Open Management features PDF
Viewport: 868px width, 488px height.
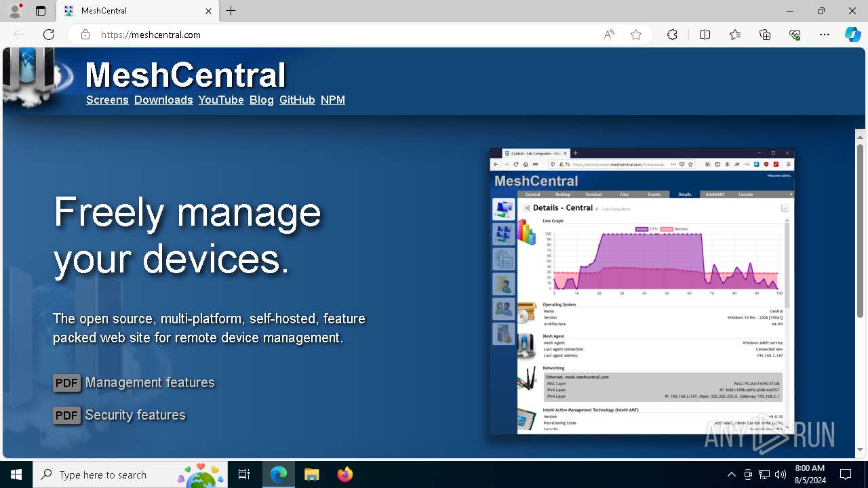[150, 382]
